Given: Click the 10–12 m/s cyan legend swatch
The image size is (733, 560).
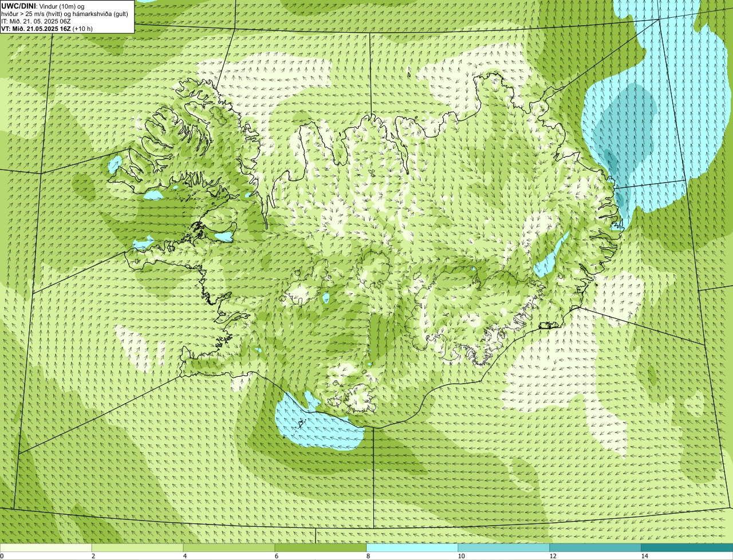Looking at the screenshot, I should coord(504,547).
